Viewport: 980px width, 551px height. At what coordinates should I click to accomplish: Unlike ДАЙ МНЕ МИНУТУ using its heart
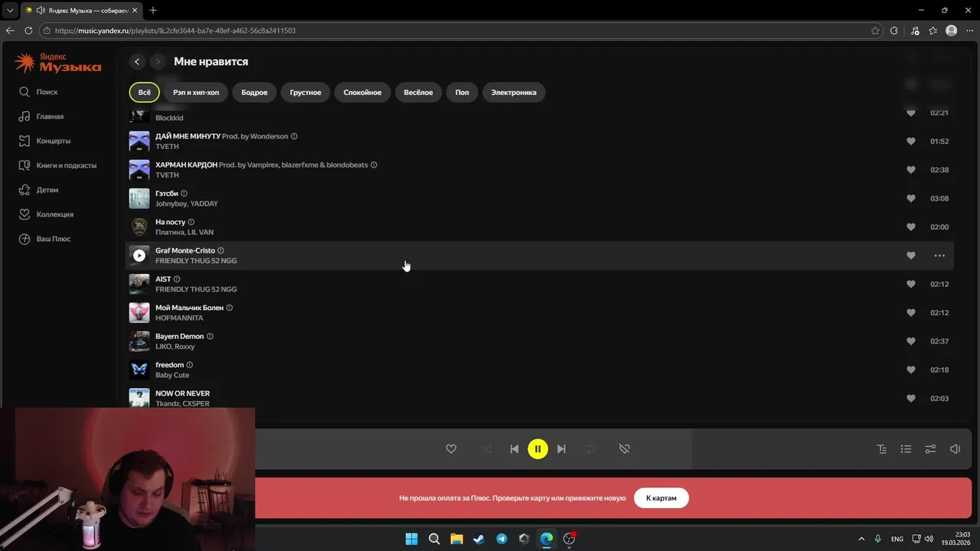tap(911, 142)
